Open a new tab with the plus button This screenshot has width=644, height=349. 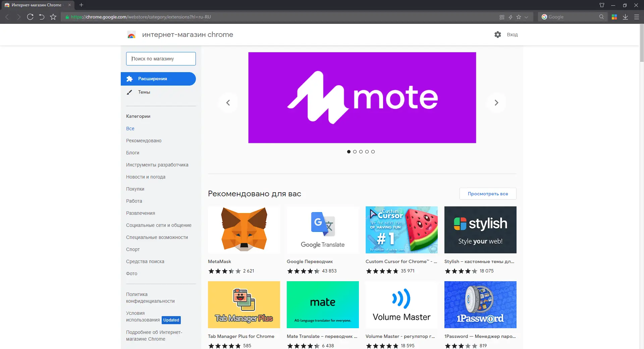click(x=81, y=5)
